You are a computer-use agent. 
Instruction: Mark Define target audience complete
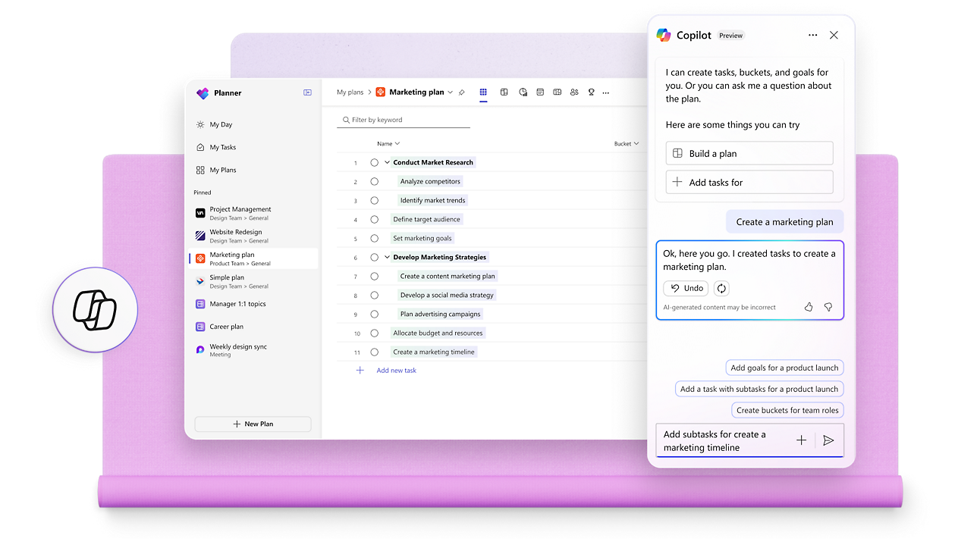[374, 219]
